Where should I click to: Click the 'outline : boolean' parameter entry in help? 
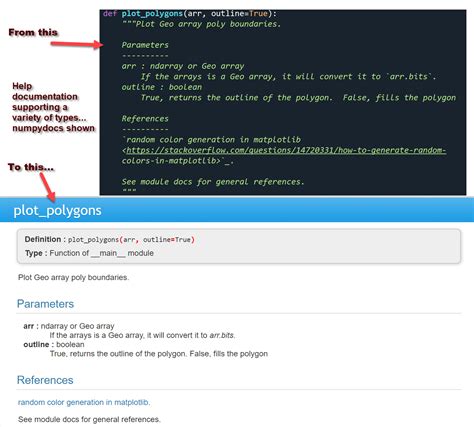click(x=54, y=344)
